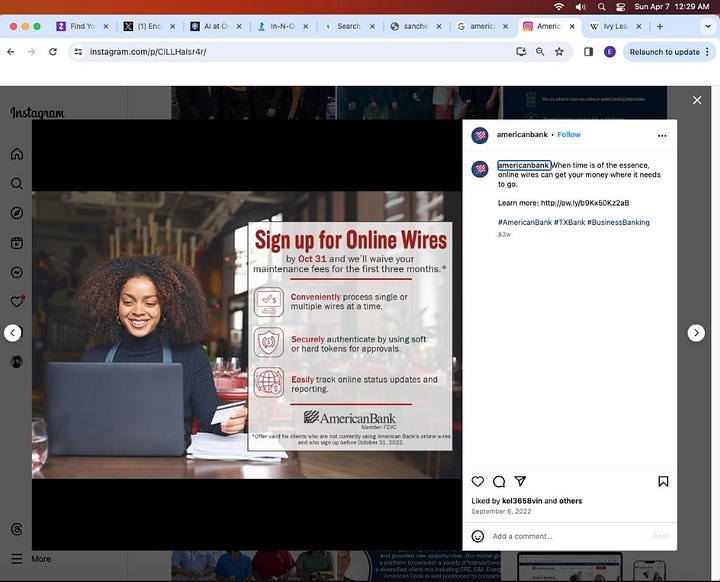This screenshot has height=582, width=720.
Task: Open the Chrome profile E avatar
Action: tap(609, 52)
